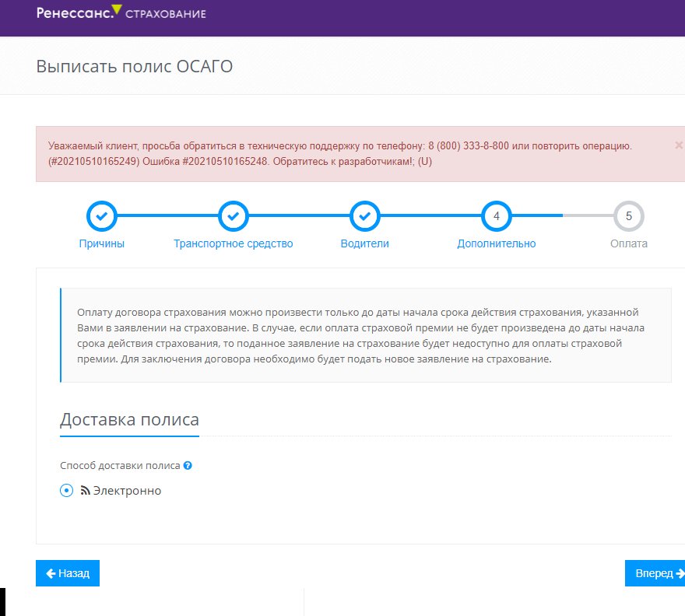The width and height of the screenshot is (685, 616).
Task: Click the Оплата step label
Action: (x=629, y=243)
